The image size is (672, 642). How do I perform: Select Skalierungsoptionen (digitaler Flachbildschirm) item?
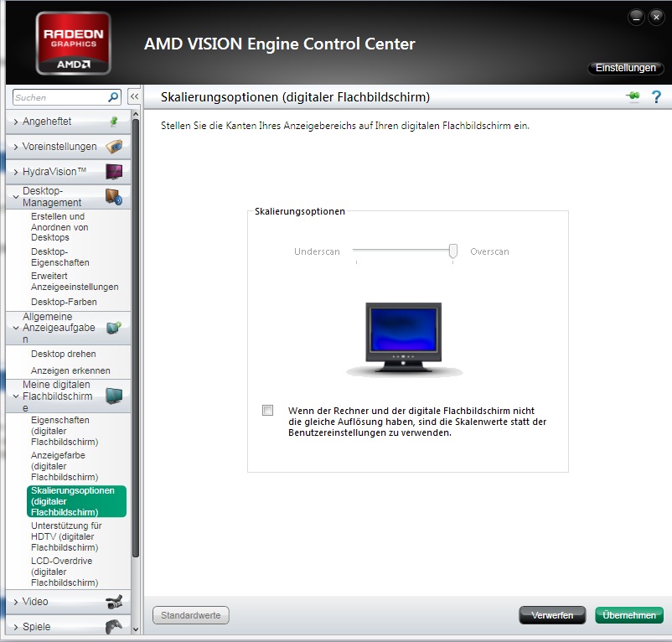[x=76, y=501]
